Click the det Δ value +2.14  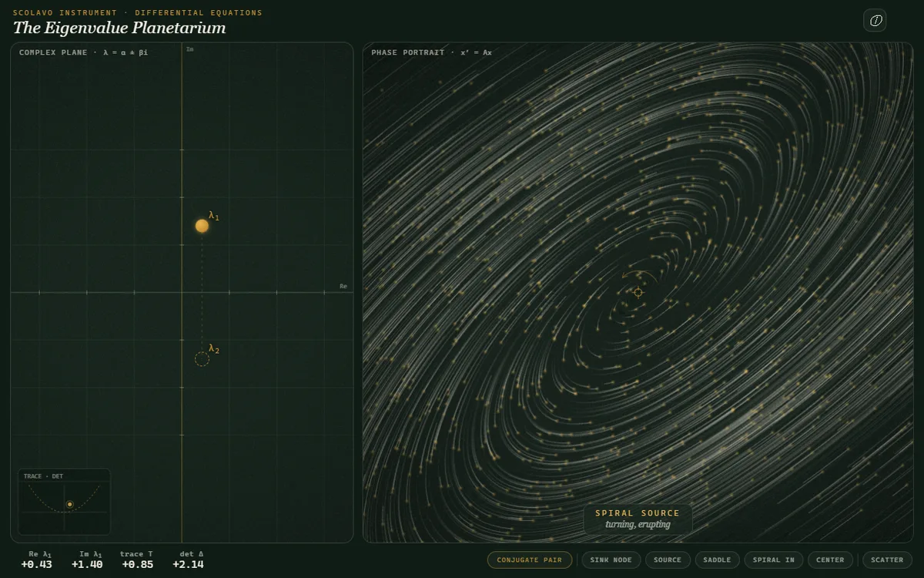188,564
